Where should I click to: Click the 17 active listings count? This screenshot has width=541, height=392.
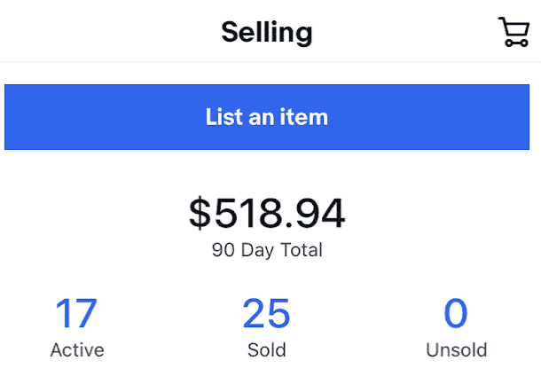76,313
